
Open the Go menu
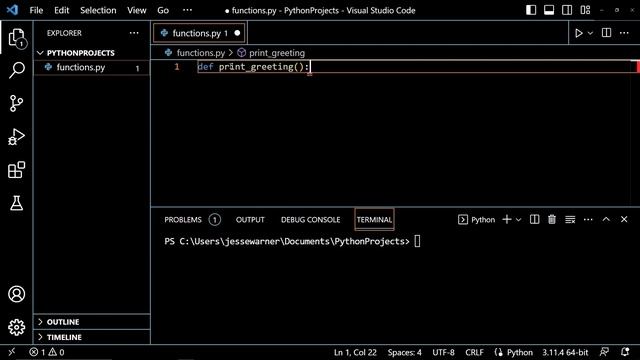click(163, 10)
